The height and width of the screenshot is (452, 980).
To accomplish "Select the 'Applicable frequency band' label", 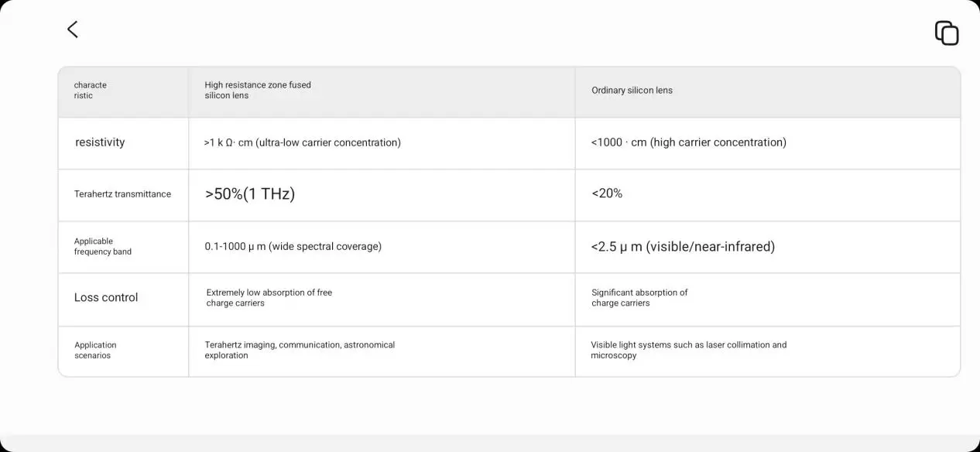I will 103,246.
